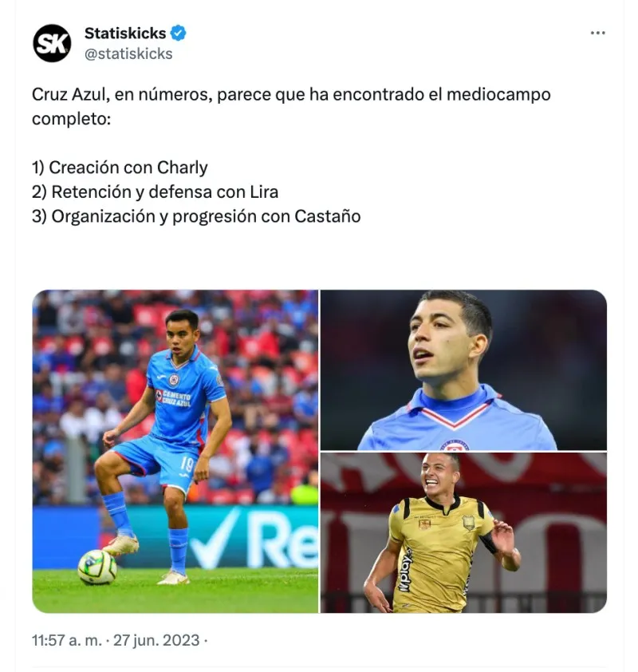Open the gold jersey player photo
The height and width of the screenshot is (672, 638).
coord(463,532)
